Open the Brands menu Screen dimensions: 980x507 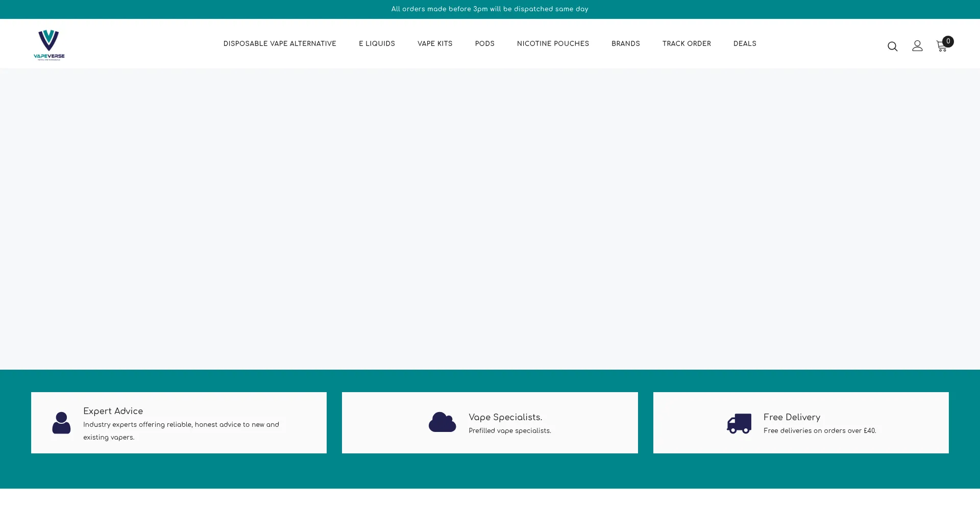click(x=626, y=44)
